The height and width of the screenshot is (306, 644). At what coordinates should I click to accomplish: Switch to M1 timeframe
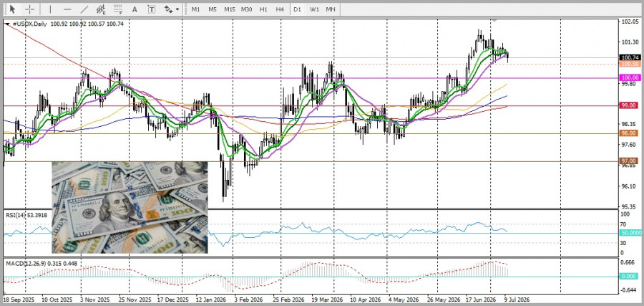click(196, 9)
